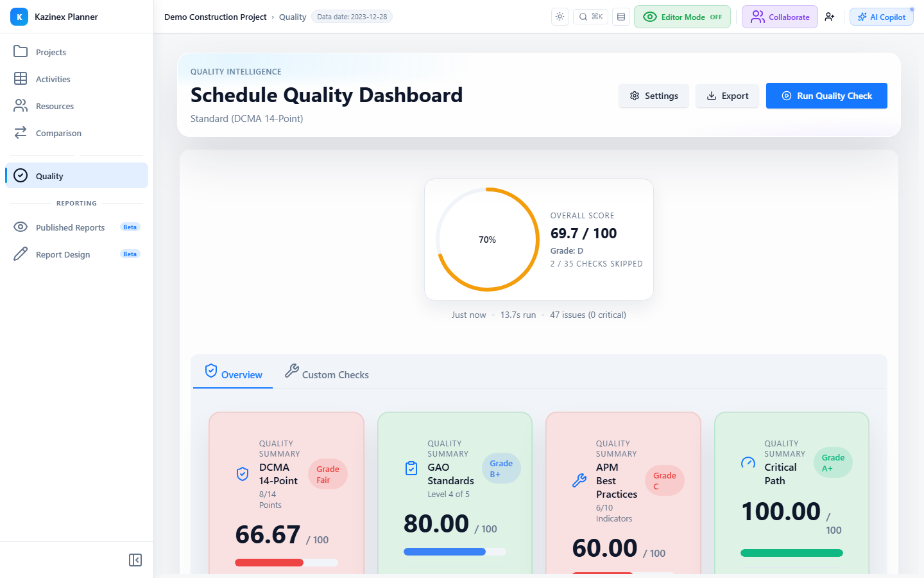924x578 pixels.
Task: Select Quality in the sidebar
Action: [x=76, y=175]
